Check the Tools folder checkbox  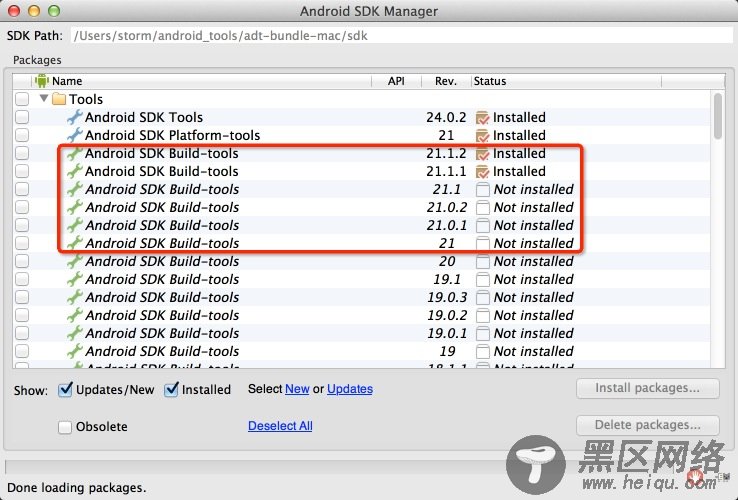[22, 99]
